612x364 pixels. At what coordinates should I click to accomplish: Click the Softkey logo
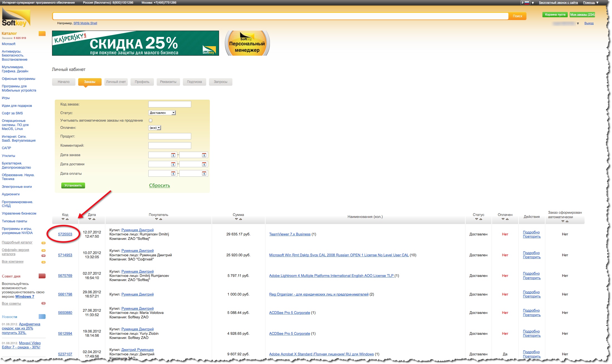pyautogui.click(x=16, y=18)
